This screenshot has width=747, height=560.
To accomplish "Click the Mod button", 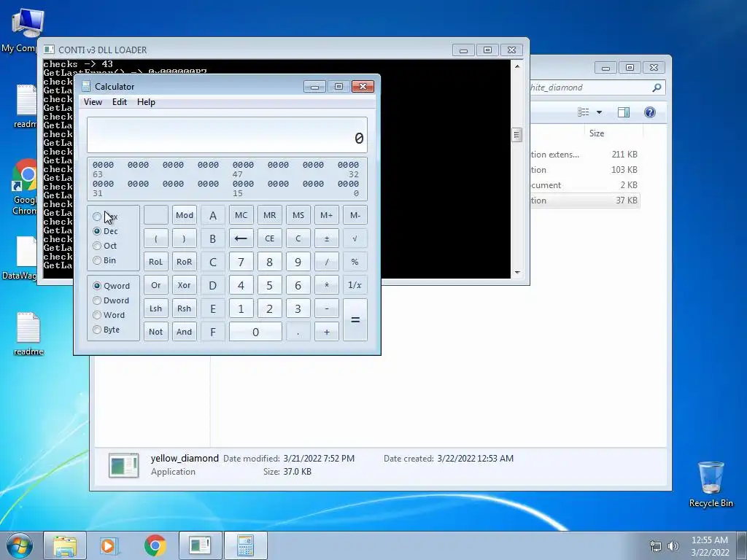I will [185, 215].
